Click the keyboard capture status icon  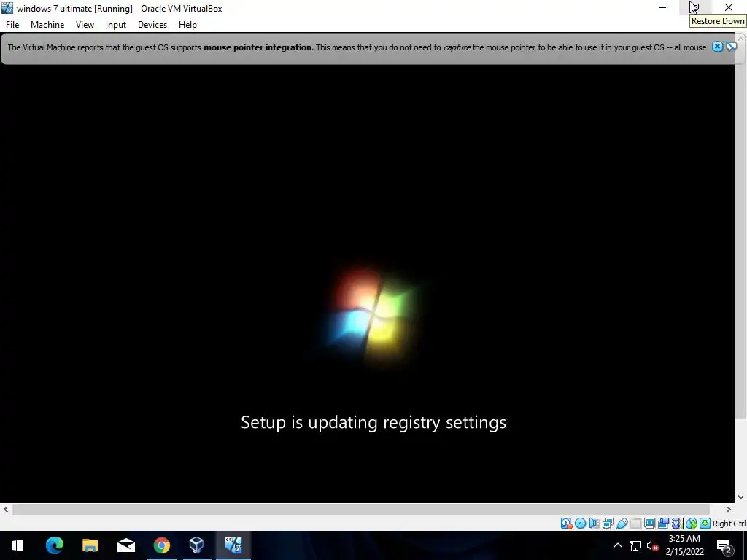(705, 524)
